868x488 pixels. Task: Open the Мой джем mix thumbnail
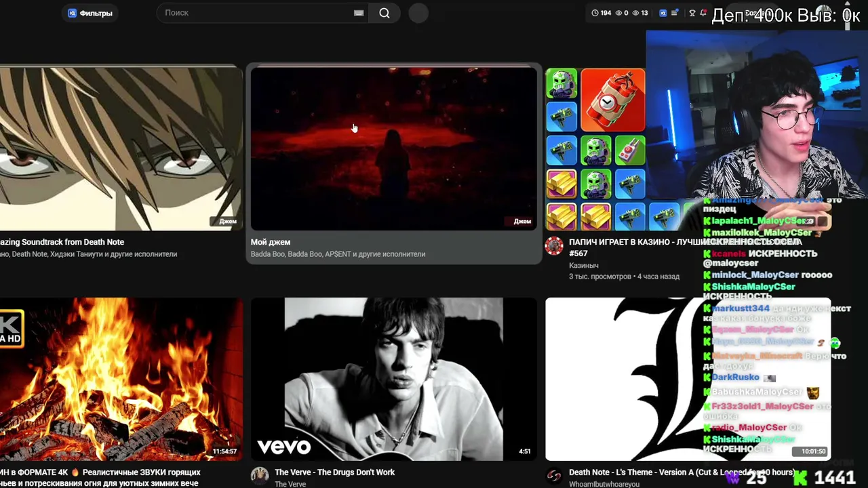tap(394, 148)
